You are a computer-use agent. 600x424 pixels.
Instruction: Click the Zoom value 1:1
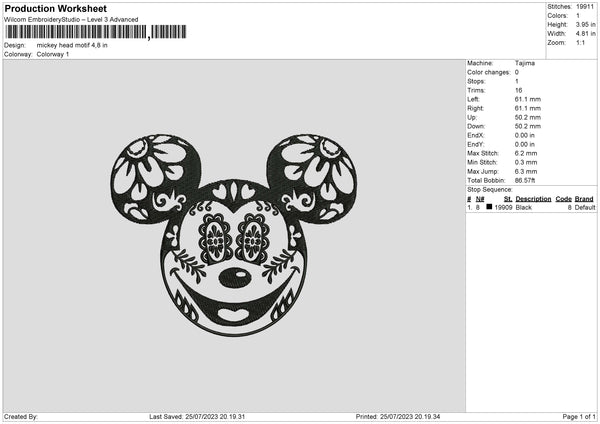(580, 42)
